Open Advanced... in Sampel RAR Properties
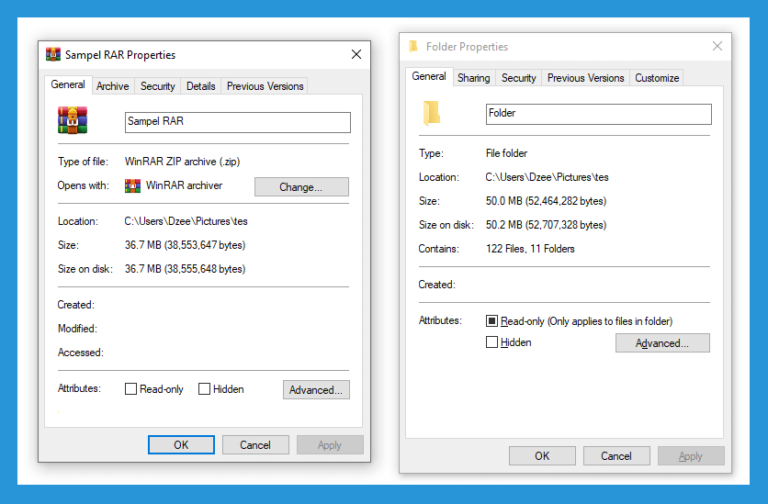The height and width of the screenshot is (504, 768). (x=316, y=390)
